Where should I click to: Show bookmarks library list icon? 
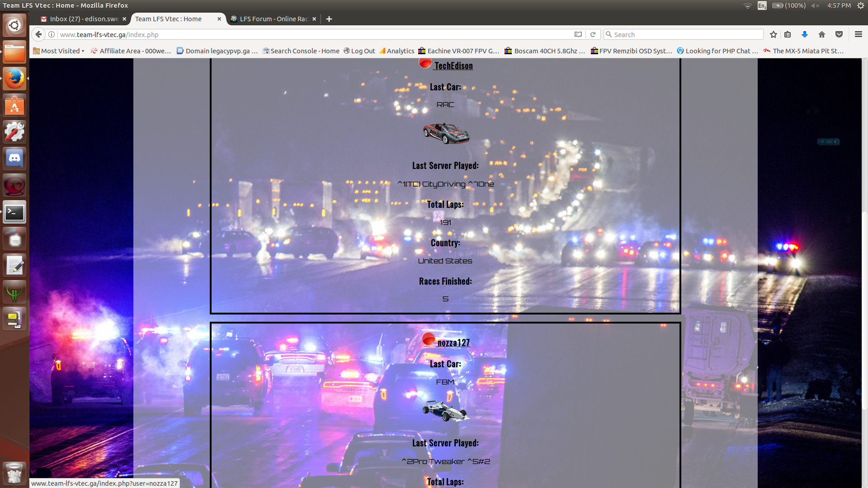tap(788, 34)
